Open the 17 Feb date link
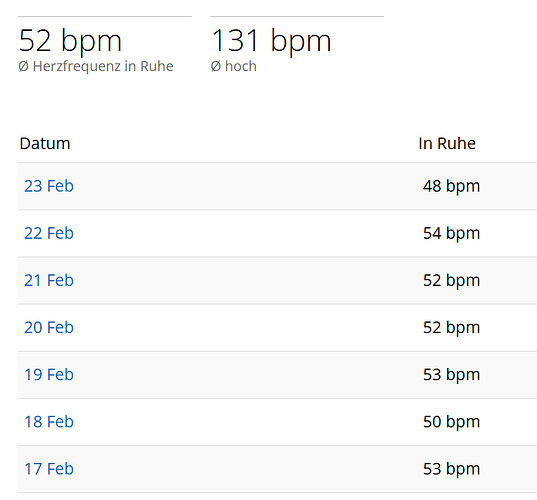537x500 pixels. [49, 468]
